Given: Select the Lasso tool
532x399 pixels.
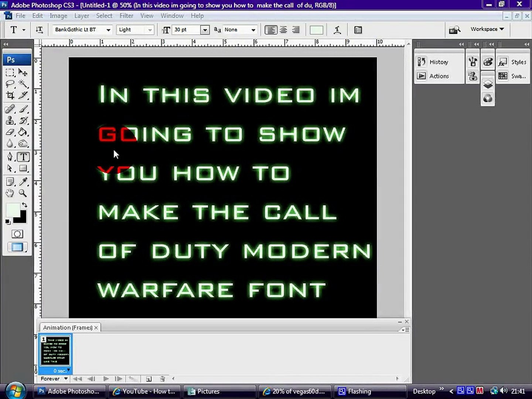Looking at the screenshot, I should (x=10, y=84).
